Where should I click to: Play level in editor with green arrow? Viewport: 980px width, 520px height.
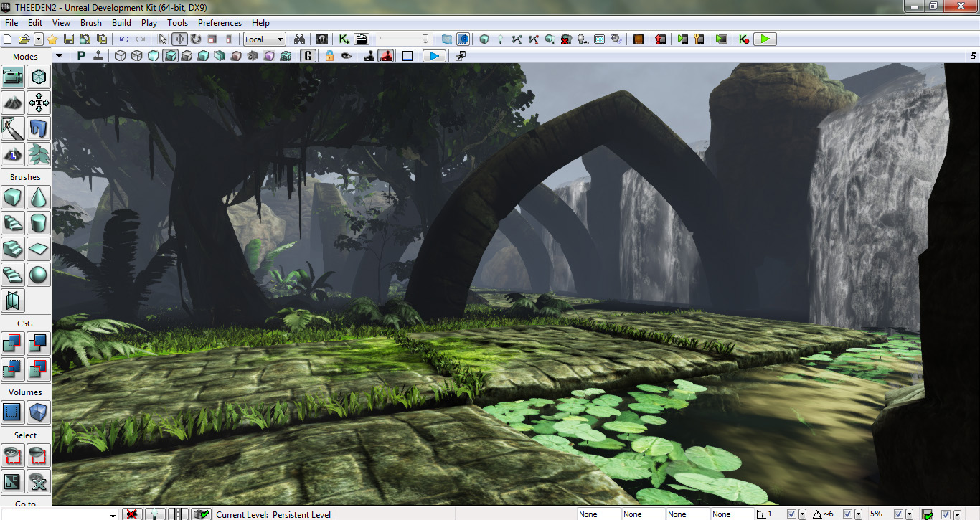765,39
